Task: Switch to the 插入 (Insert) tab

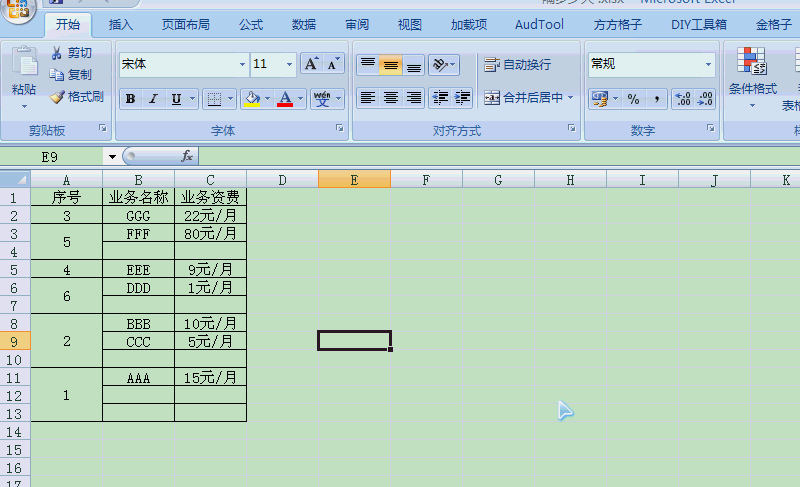Action: point(121,25)
